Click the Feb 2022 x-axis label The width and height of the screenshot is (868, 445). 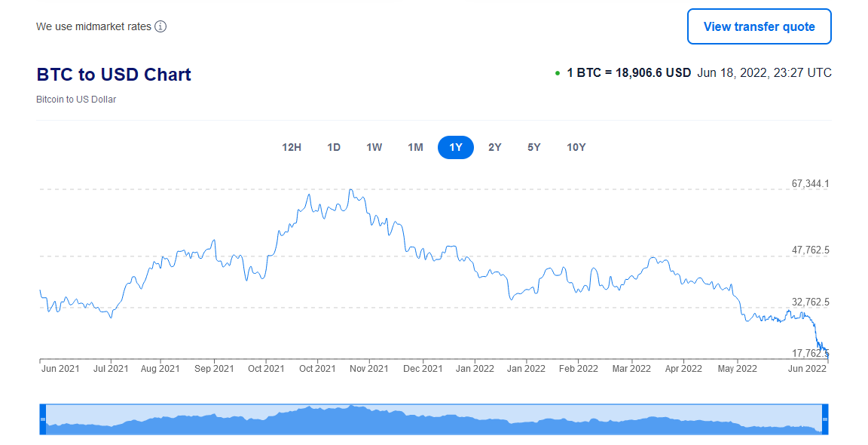[579, 369]
